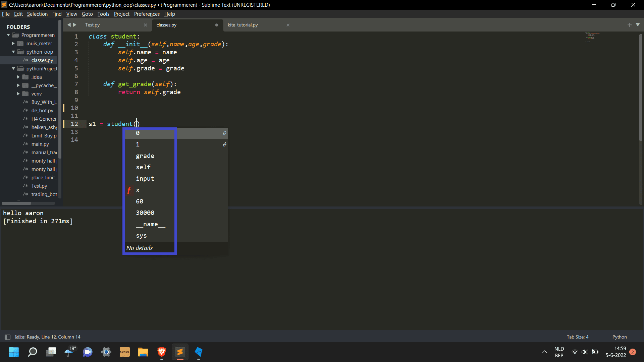Choose autocomplete suggestion 'sys'
This screenshot has width=644, height=362.
tap(176, 236)
